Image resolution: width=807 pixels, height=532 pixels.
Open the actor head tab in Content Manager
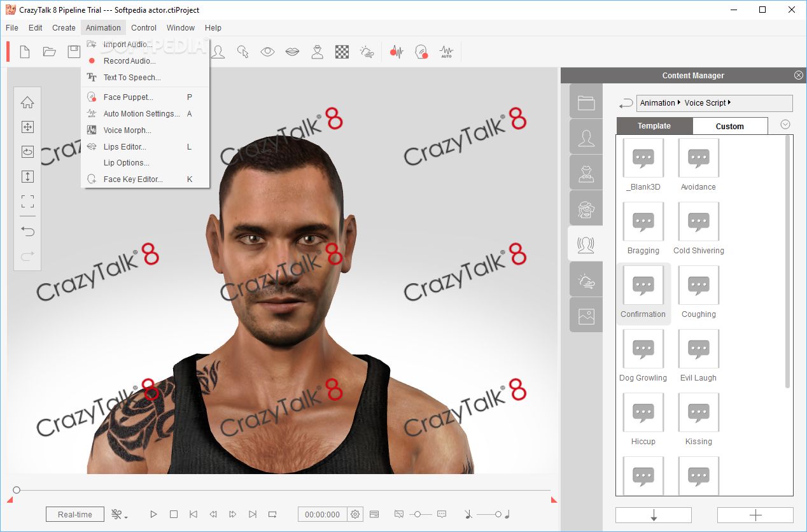coord(586,138)
